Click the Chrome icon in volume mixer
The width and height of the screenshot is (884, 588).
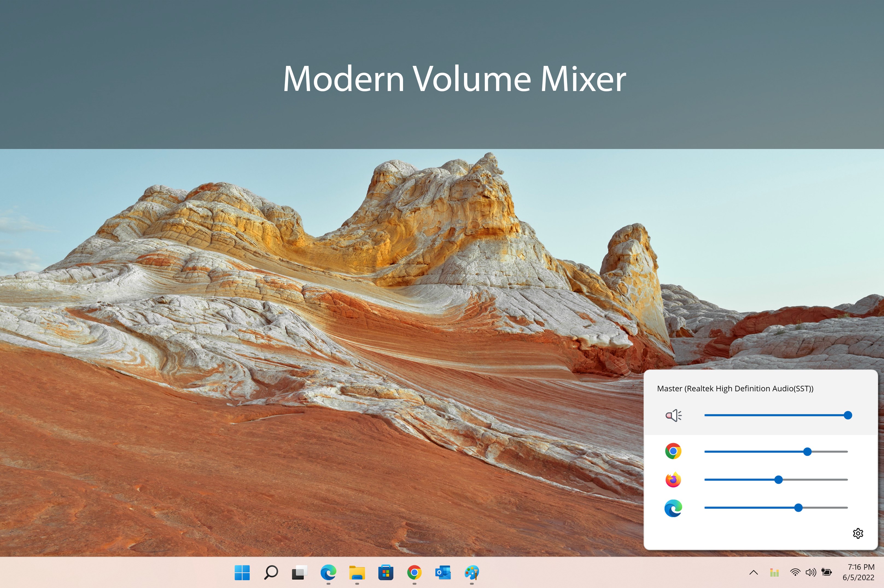coord(673,451)
